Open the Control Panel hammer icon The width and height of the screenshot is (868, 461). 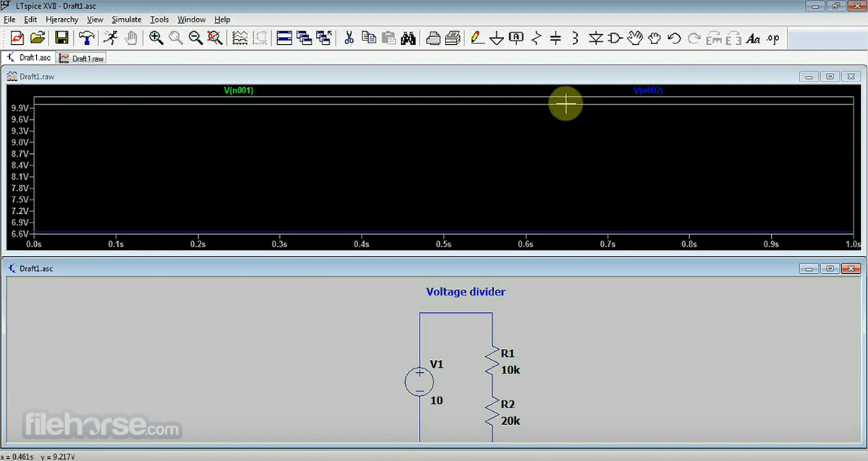pos(87,38)
